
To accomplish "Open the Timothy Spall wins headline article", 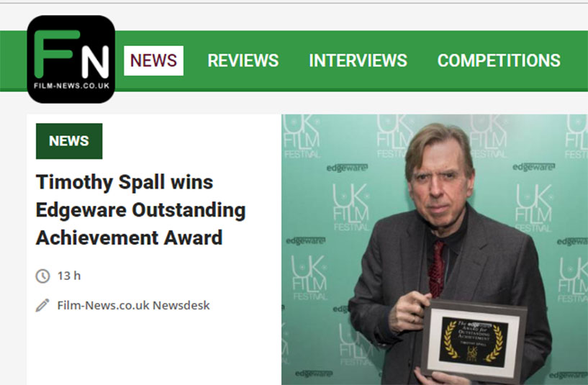I will click(140, 210).
